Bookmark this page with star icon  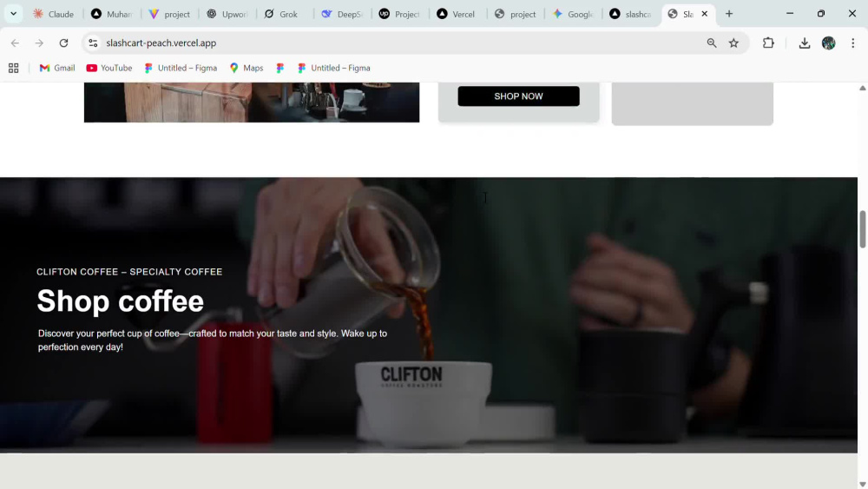(734, 43)
